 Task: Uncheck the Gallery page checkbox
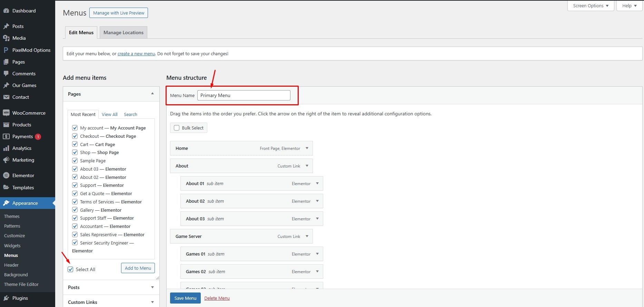[x=75, y=210]
